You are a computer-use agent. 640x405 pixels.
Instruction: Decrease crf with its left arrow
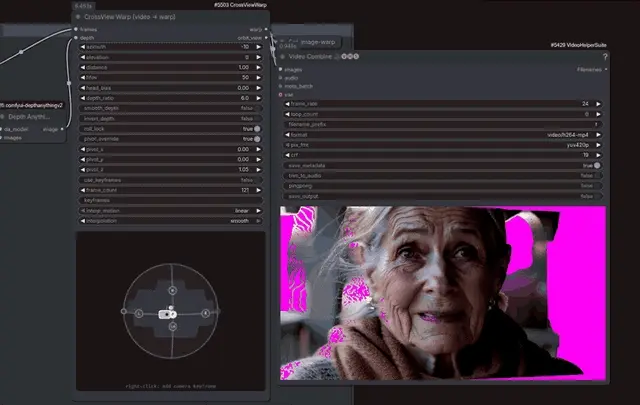287,155
